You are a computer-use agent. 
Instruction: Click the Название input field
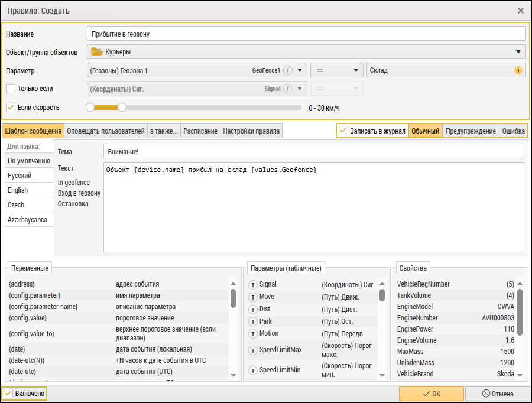[306, 34]
